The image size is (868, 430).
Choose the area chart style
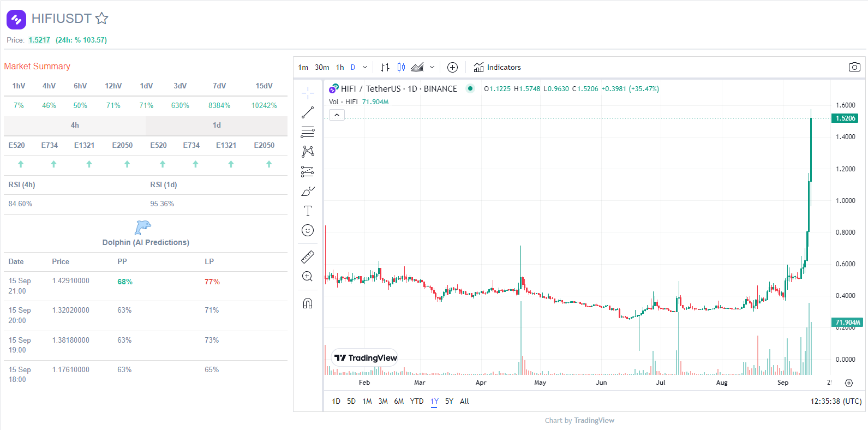tap(417, 67)
